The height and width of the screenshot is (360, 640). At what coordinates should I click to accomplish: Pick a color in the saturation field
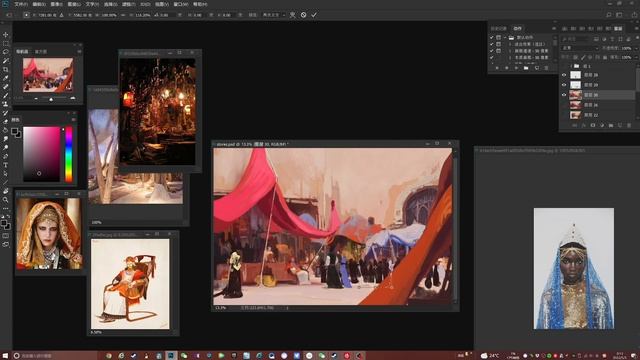click(42, 154)
